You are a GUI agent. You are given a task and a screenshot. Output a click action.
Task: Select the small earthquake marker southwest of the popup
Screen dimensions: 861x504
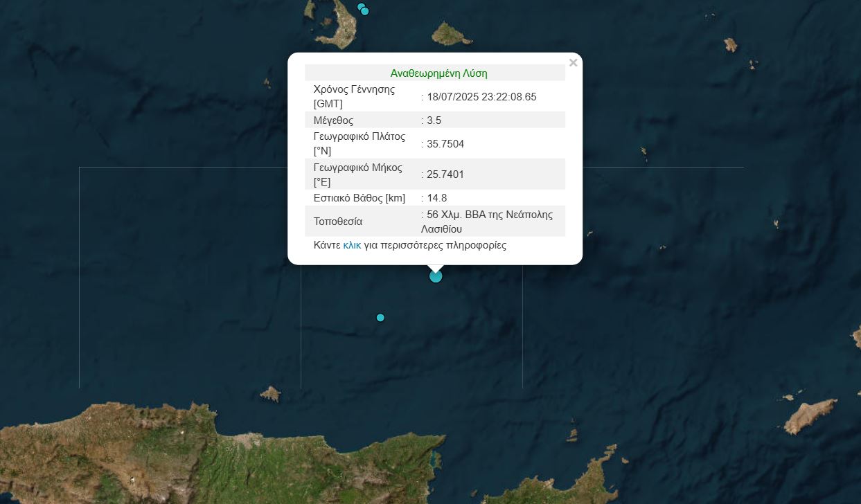pyautogui.click(x=380, y=318)
